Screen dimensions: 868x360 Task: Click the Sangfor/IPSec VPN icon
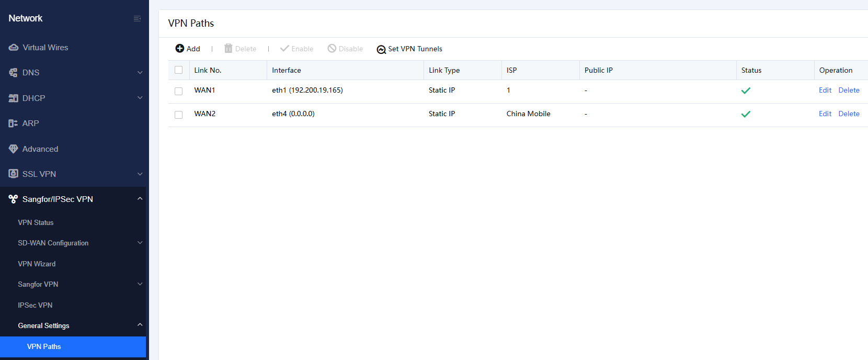click(13, 199)
